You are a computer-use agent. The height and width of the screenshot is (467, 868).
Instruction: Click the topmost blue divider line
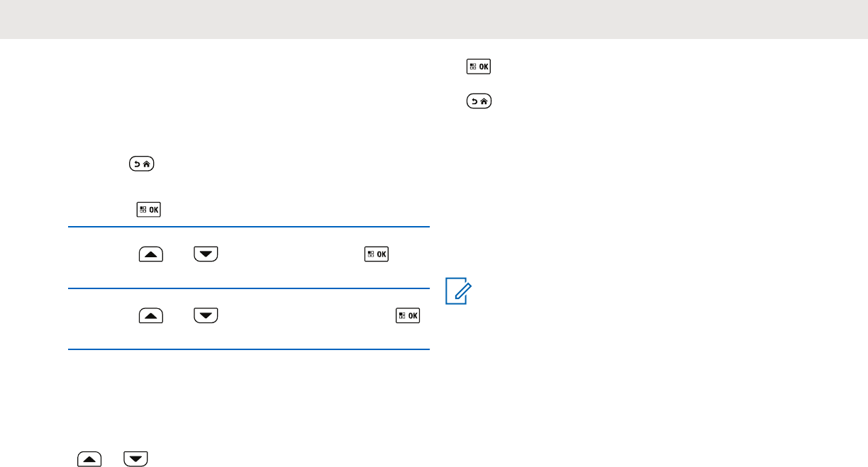point(249,227)
